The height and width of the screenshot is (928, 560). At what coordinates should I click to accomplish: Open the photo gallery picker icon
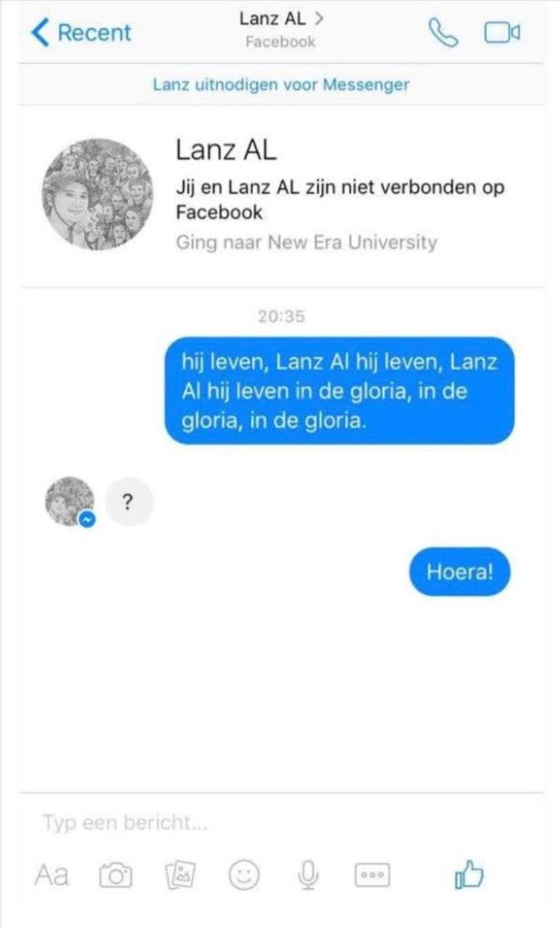pyautogui.click(x=181, y=874)
